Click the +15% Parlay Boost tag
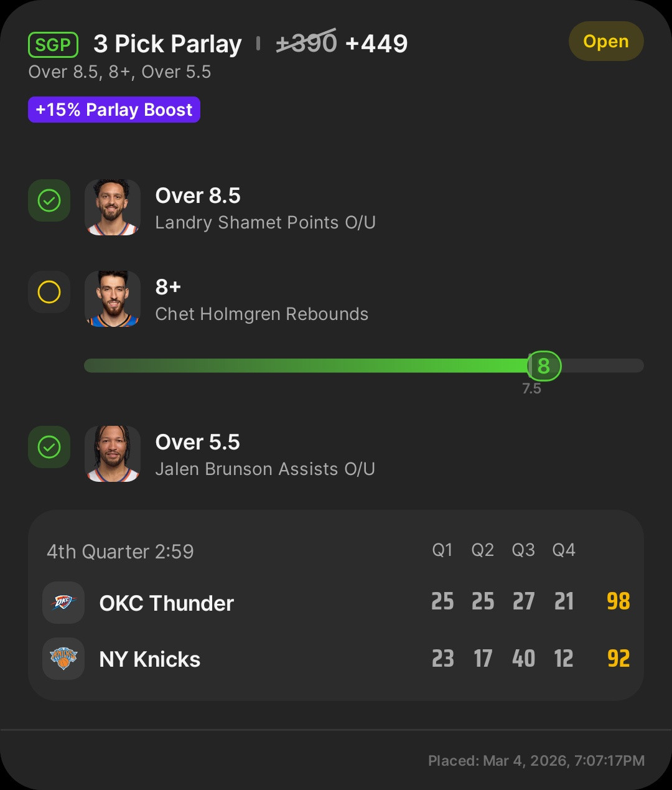Screen dimensions: 672x790 (114, 110)
